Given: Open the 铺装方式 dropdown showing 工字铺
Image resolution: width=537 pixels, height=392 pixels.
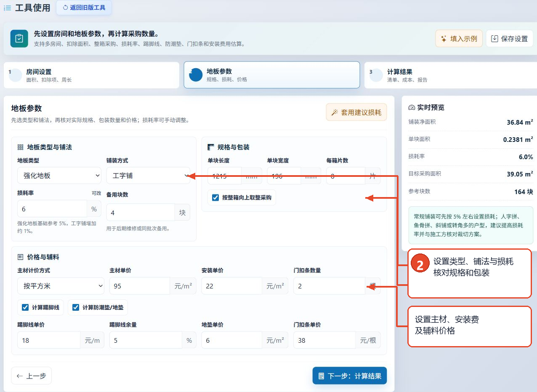Looking at the screenshot, I should point(148,176).
